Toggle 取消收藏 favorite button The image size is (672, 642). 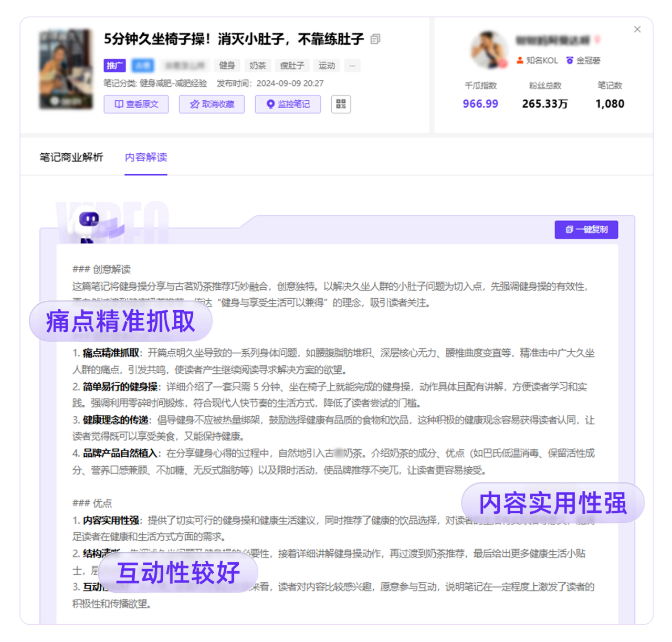212,104
